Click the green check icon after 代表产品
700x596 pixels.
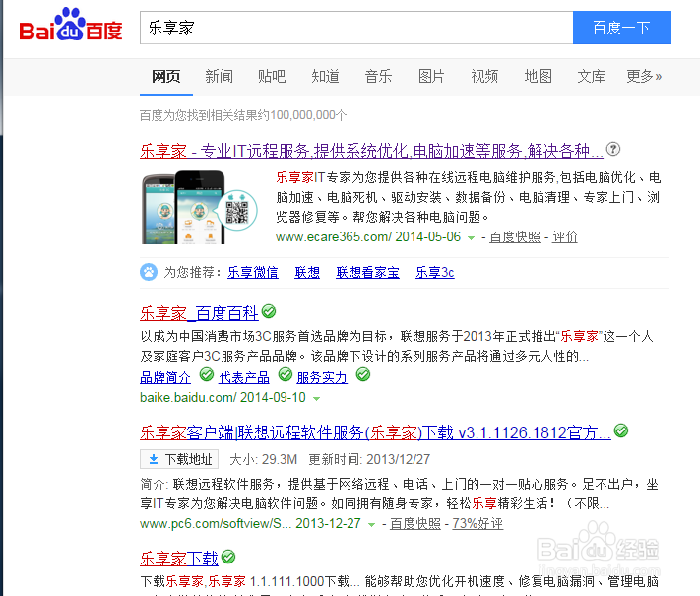point(286,374)
